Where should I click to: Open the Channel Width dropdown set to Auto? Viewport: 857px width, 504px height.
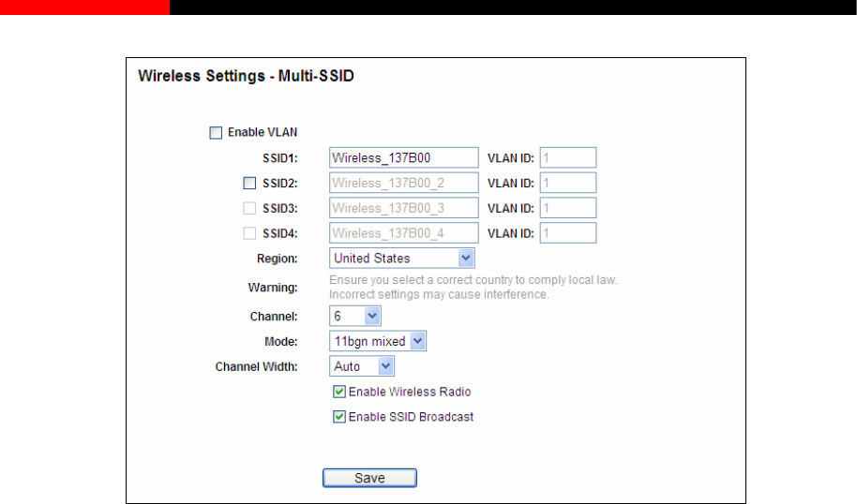(x=362, y=366)
